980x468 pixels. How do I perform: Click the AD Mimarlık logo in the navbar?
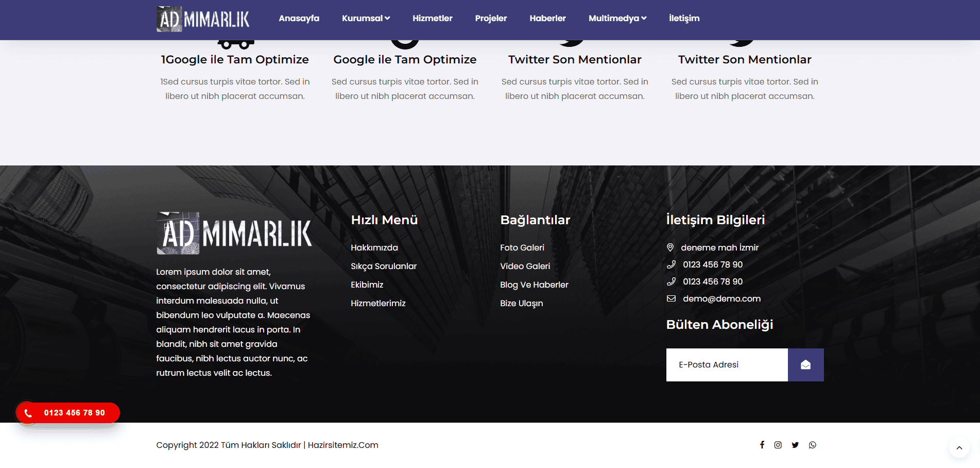[x=203, y=19]
